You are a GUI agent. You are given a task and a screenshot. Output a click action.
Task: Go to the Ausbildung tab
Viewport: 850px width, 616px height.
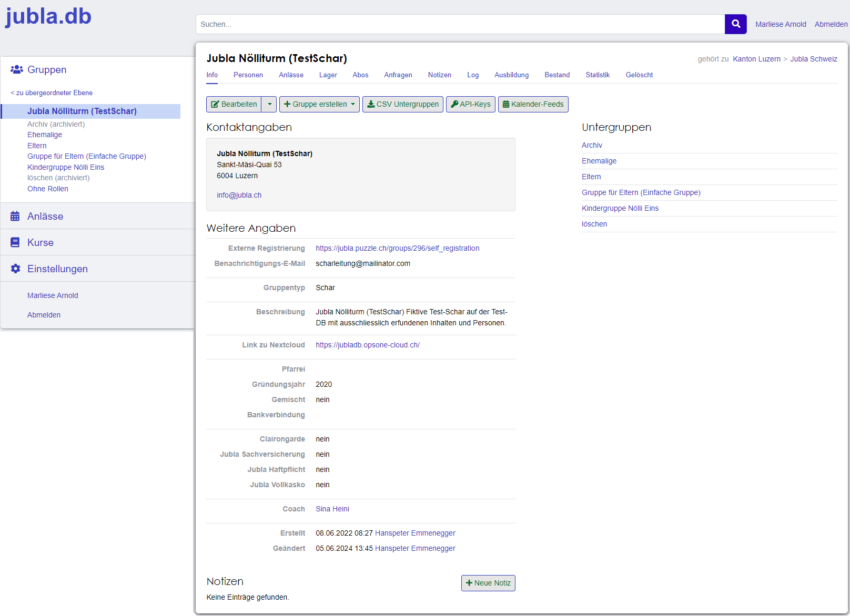pyautogui.click(x=511, y=75)
